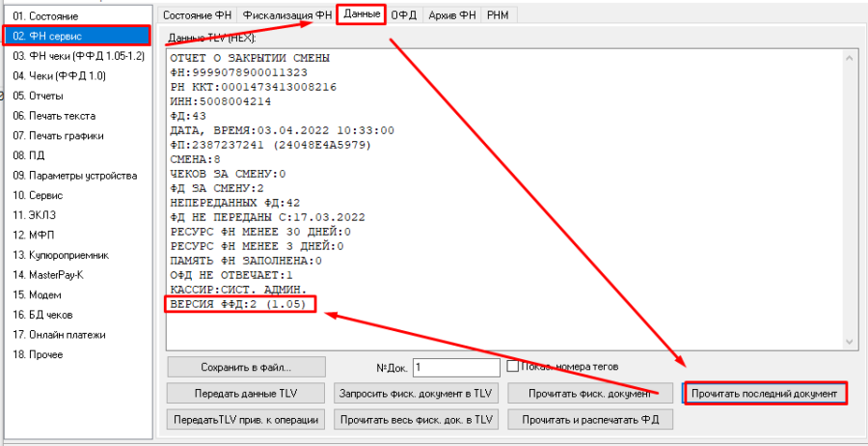The height and width of the screenshot is (446, 868).
Task: Open the 'Фискализация ФН' tab
Action: (x=286, y=15)
